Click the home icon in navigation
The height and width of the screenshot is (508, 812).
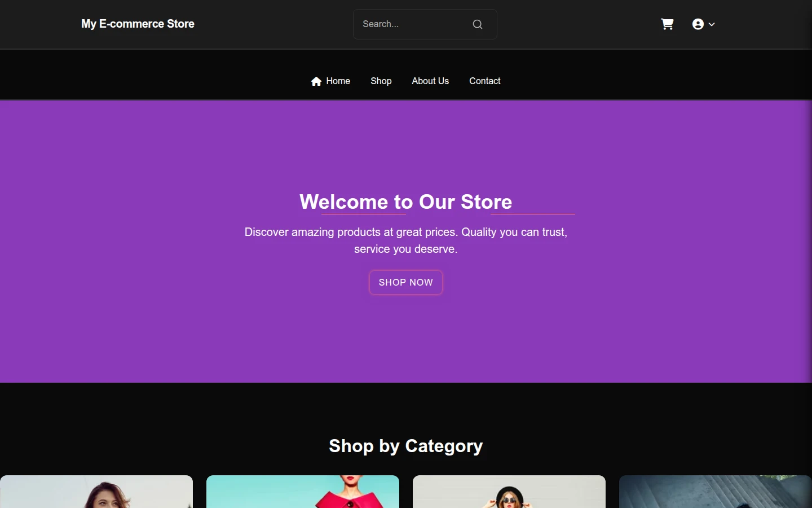(x=316, y=81)
